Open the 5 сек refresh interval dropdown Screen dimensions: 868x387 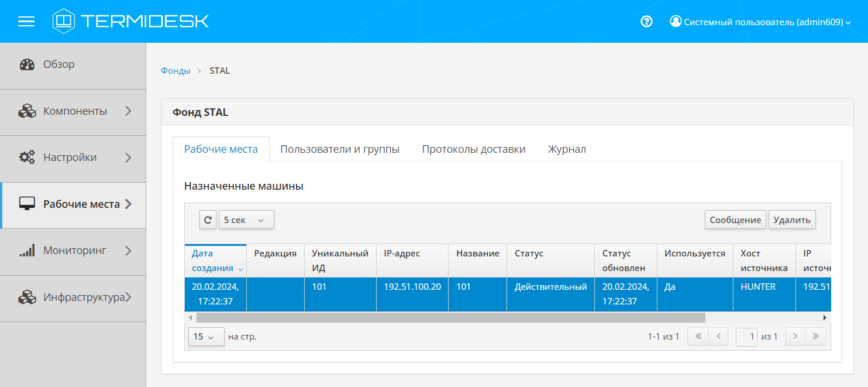[x=246, y=220]
